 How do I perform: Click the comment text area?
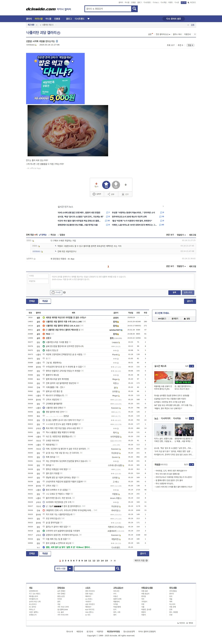tap(122, 281)
